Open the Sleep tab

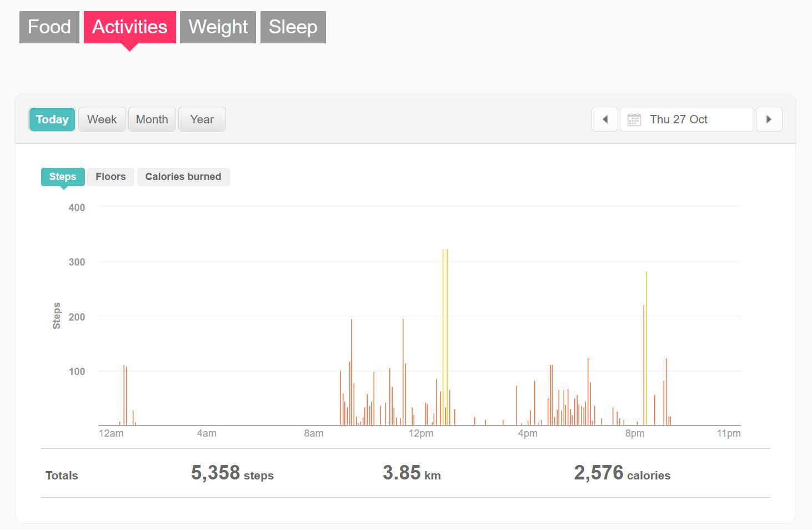pos(293,26)
